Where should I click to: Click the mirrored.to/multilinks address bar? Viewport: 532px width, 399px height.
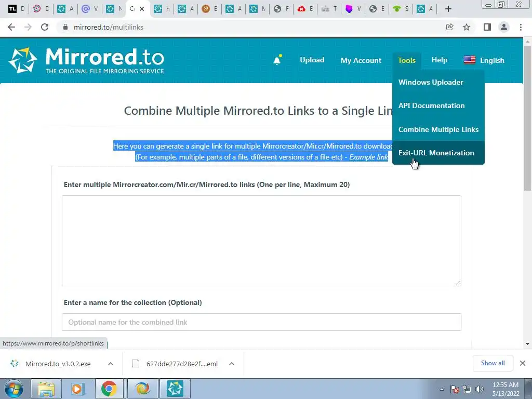coord(251,27)
